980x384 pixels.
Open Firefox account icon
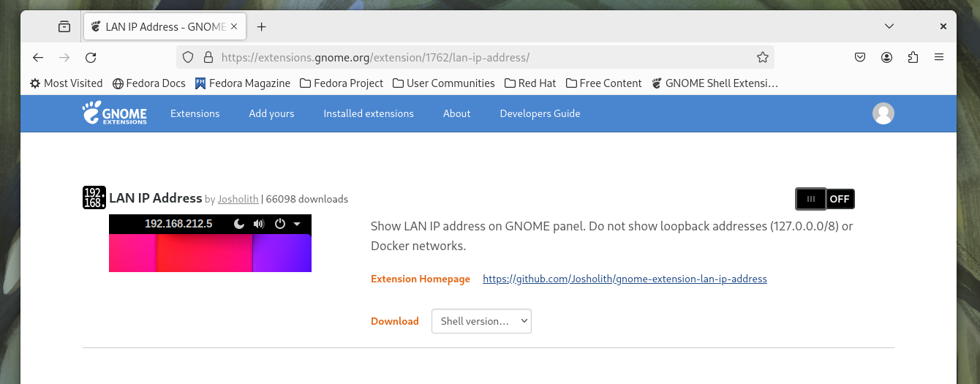pos(887,57)
